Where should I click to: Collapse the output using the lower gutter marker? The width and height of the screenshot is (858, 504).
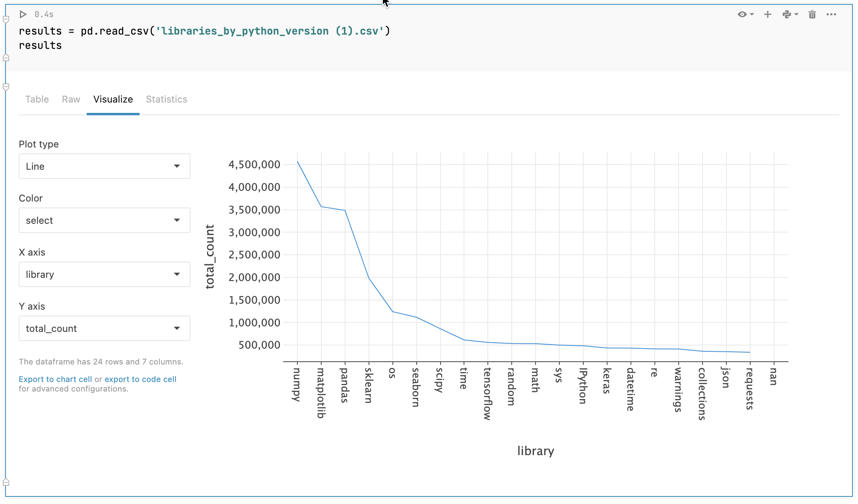(5, 87)
